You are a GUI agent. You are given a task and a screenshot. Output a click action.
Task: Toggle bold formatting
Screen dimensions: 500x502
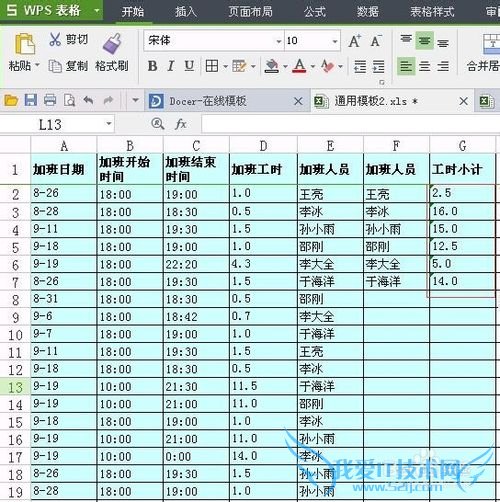[152, 66]
